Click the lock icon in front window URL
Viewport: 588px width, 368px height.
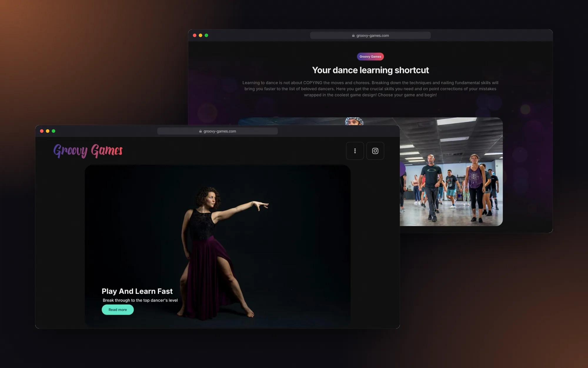click(201, 131)
